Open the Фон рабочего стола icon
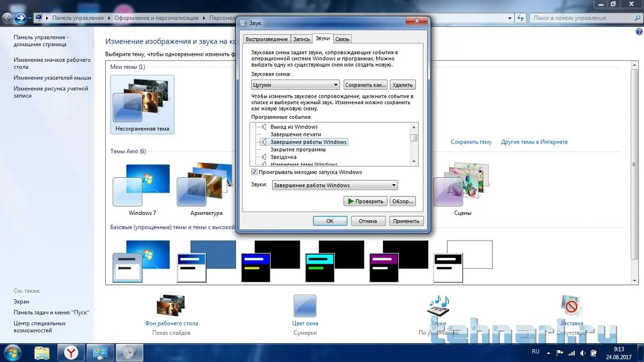 (171, 307)
